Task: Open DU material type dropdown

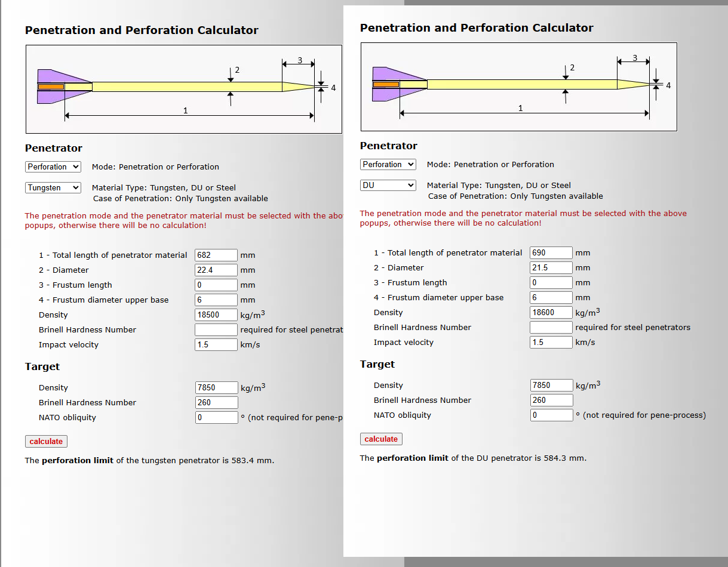Action: 388,185
